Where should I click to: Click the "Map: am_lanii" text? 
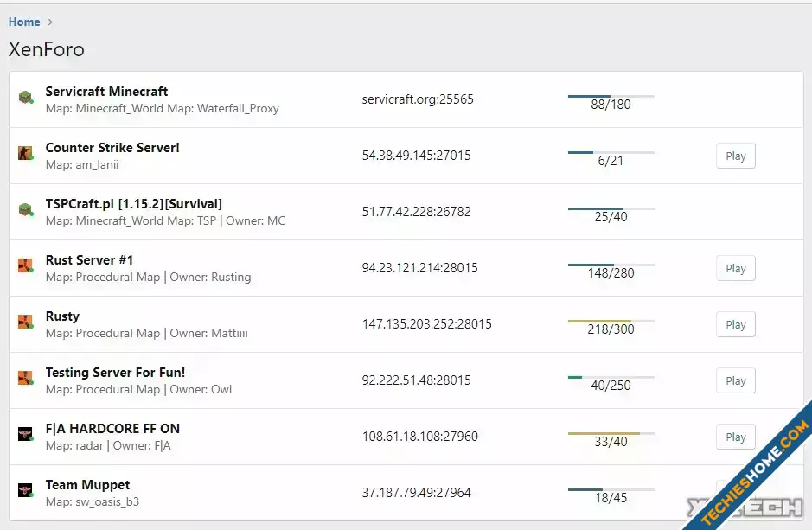[x=82, y=164]
